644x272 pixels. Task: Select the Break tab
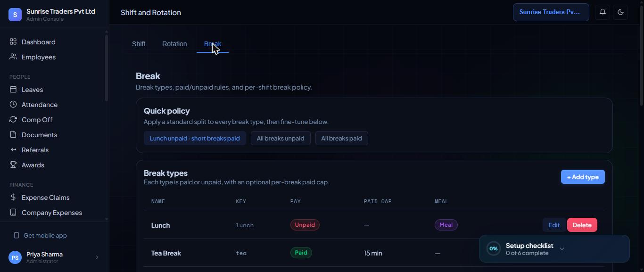tap(213, 44)
